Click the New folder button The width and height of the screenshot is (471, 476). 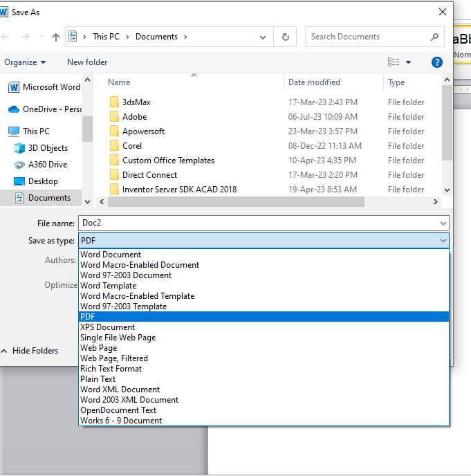point(87,62)
